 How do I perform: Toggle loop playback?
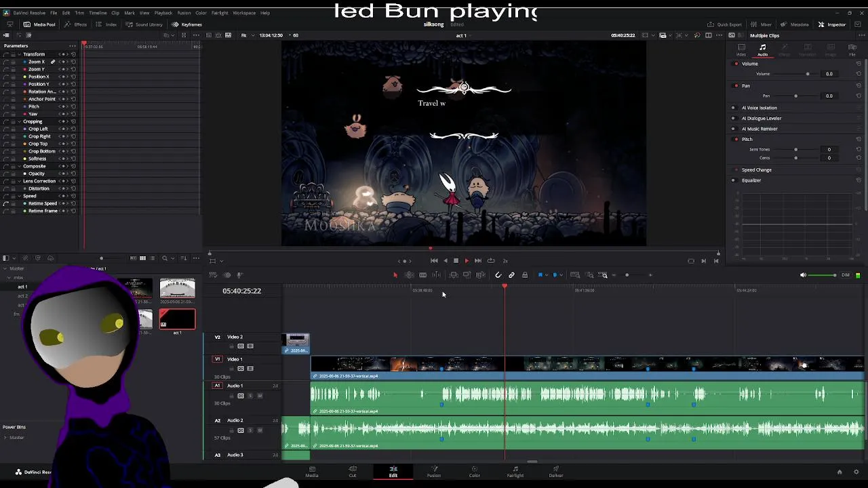[491, 260]
